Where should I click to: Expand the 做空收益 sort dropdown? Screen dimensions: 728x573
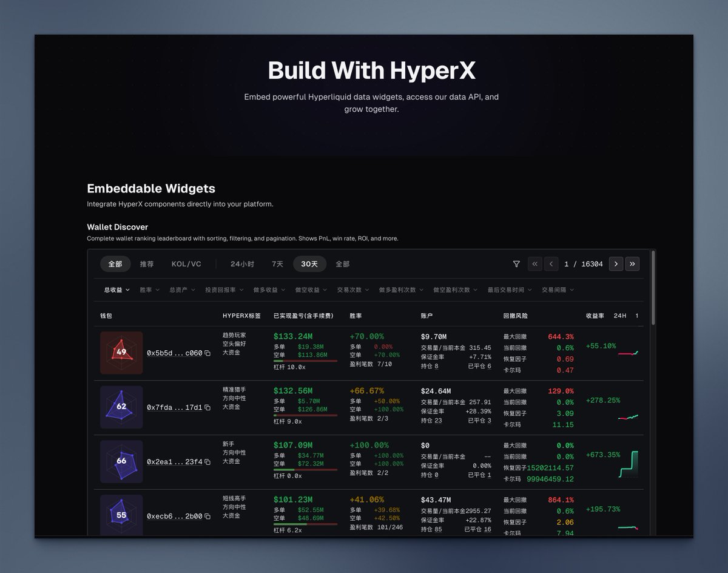pyautogui.click(x=311, y=290)
